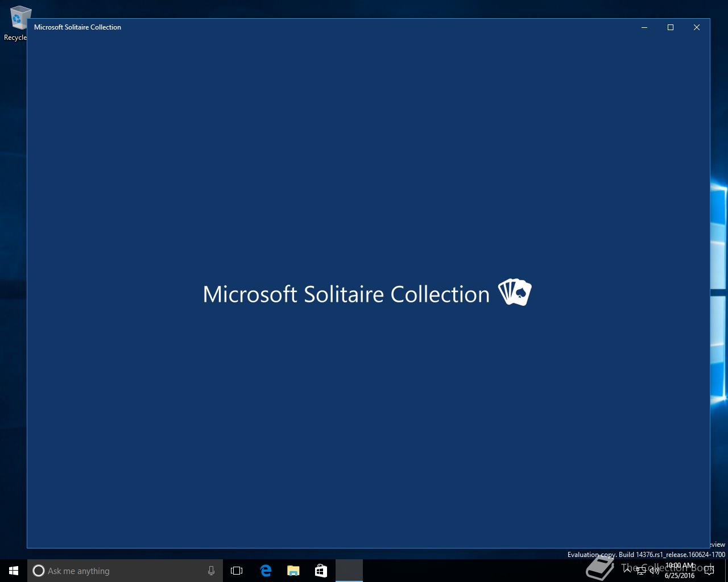Open File Explorer from the taskbar
728x582 pixels.
click(293, 571)
